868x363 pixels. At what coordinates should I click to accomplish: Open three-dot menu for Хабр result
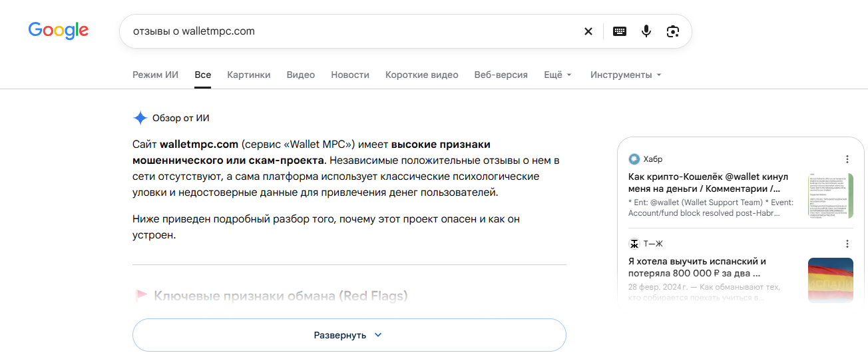[x=847, y=159]
